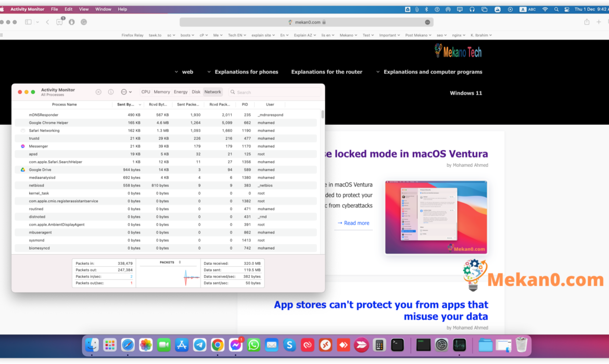
Task: Open the File menu in menu bar
Action: point(54,9)
